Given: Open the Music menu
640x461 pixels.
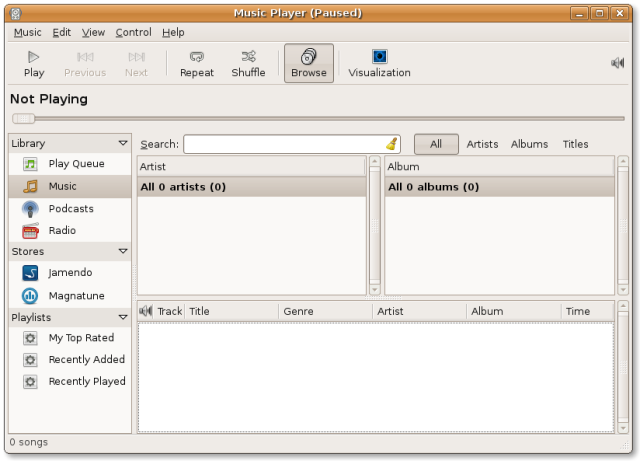Looking at the screenshot, I should coord(27,32).
